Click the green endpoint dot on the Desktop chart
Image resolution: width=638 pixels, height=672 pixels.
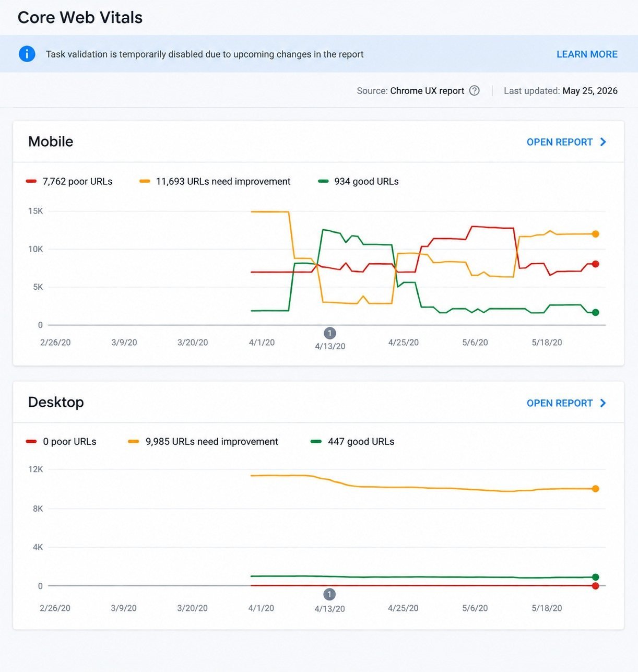(595, 577)
